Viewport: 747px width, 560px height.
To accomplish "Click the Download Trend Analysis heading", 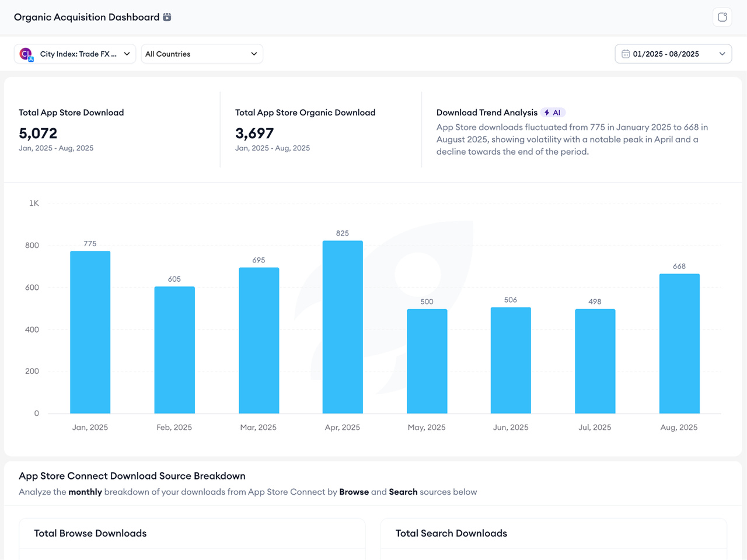I will pos(487,113).
